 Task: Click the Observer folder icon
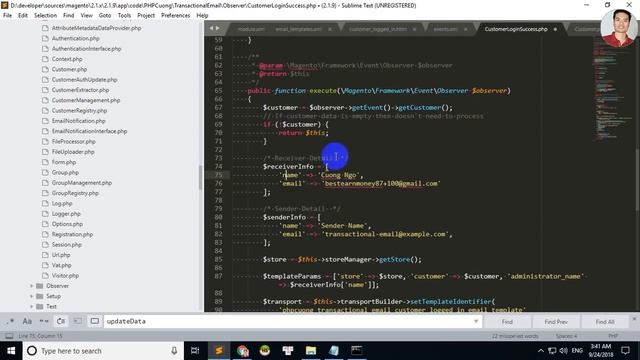click(x=40, y=286)
